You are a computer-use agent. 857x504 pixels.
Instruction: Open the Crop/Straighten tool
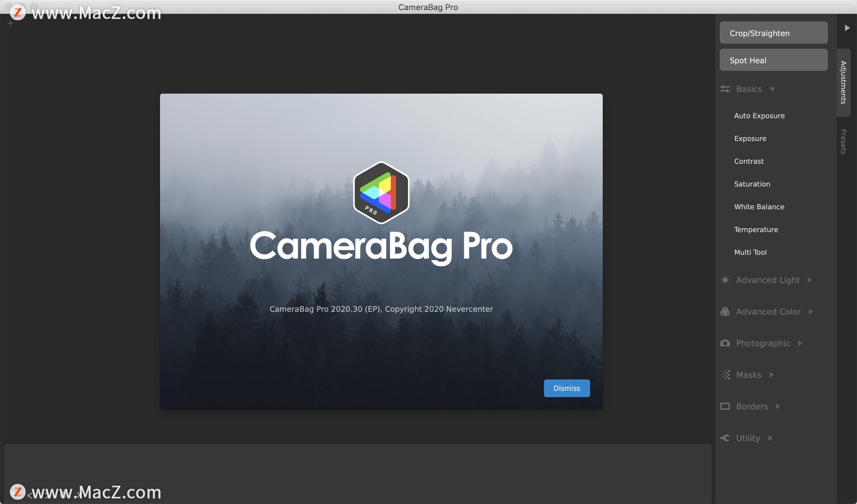pos(773,33)
